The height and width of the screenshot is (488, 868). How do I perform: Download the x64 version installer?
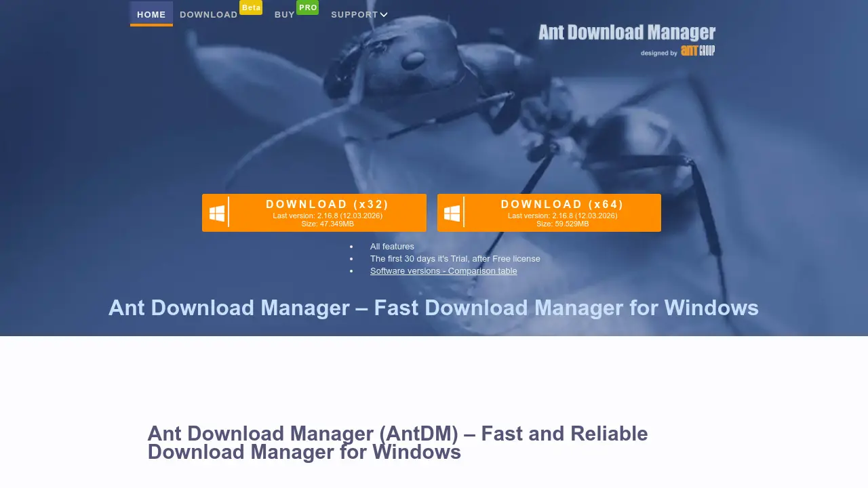(549, 213)
